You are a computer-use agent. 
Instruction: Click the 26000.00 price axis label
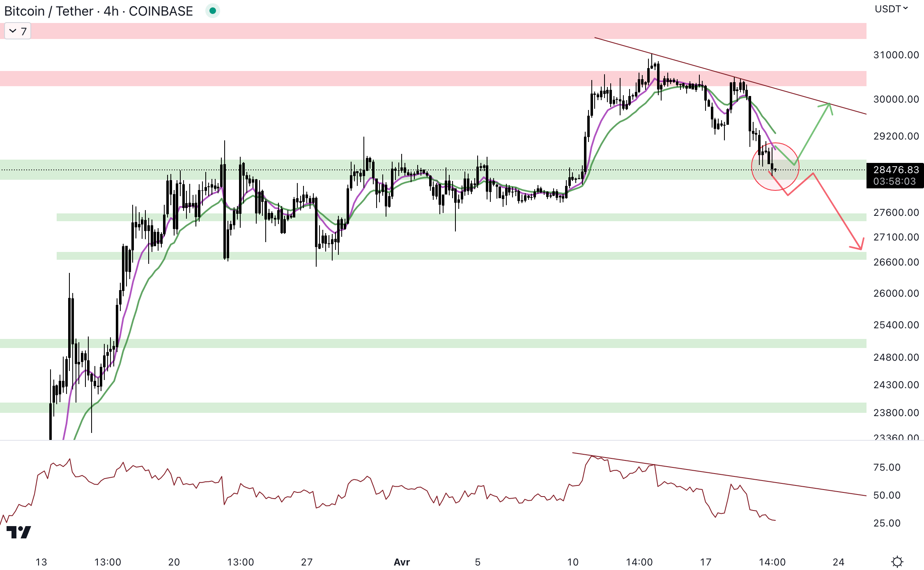coord(896,293)
